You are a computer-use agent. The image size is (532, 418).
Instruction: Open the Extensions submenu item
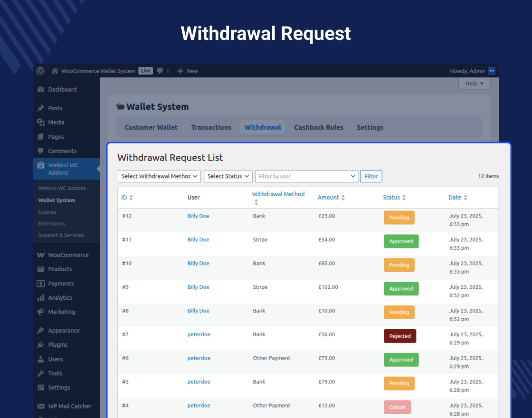[52, 224]
